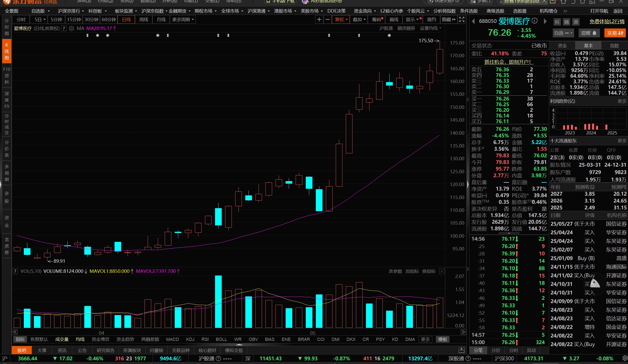Open the 叠加 overlay dropdown
Screen dimensions: 628x364
pyautogui.click(x=359, y=19)
